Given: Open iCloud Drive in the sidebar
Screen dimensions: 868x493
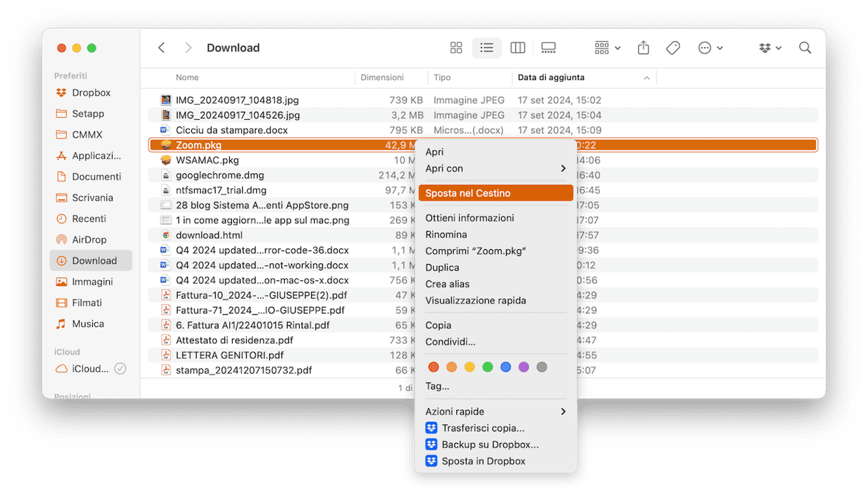Looking at the screenshot, I should tap(82, 369).
